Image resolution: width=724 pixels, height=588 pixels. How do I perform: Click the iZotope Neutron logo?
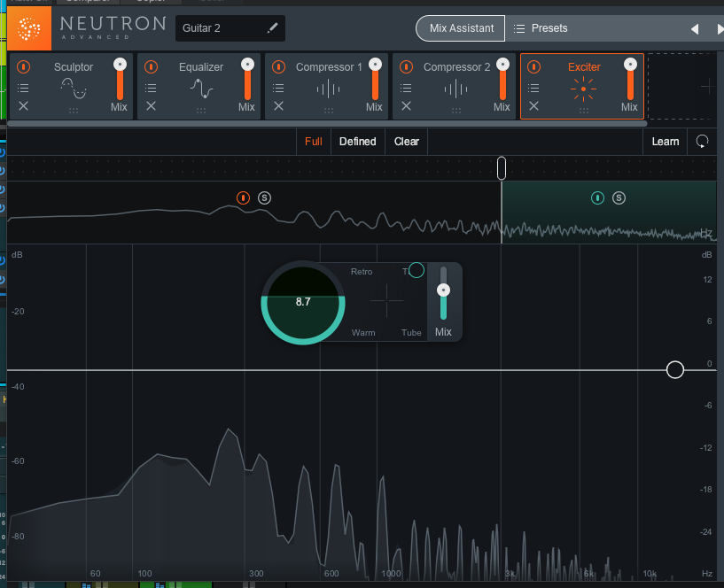(31, 27)
